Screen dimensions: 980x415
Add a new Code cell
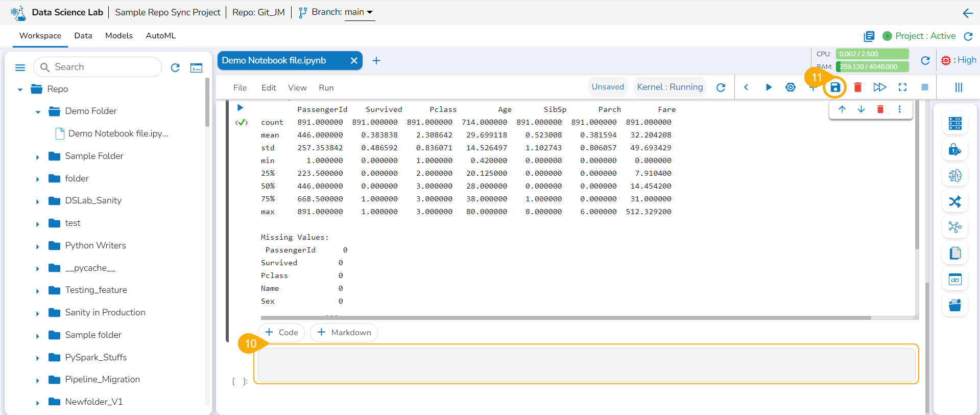click(x=281, y=333)
